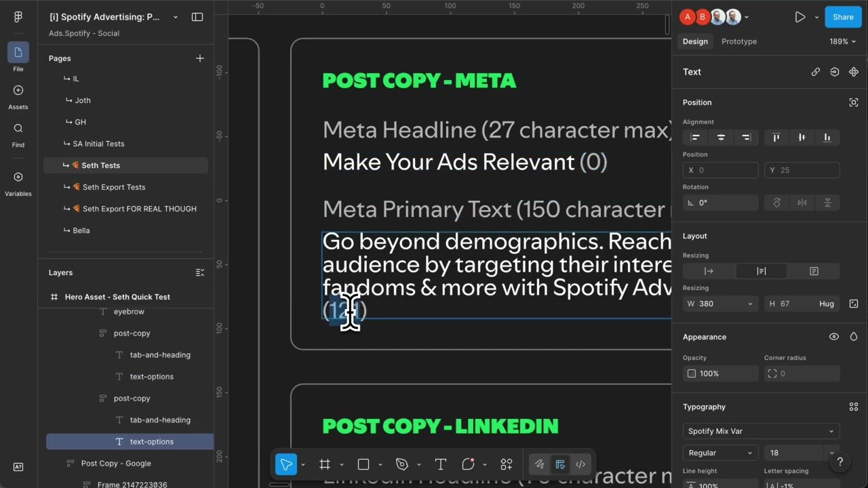The width and height of the screenshot is (868, 488).
Task: Flip vertical icon
Action: (828, 203)
